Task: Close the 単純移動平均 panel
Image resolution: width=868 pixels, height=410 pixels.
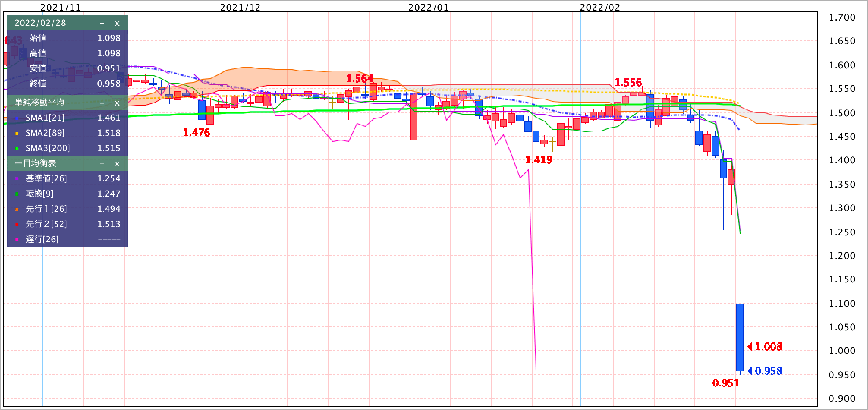Action: pos(117,103)
